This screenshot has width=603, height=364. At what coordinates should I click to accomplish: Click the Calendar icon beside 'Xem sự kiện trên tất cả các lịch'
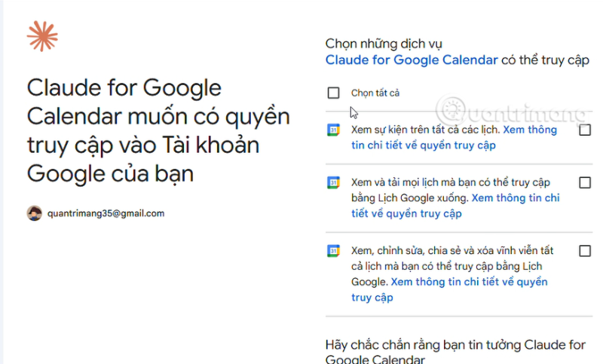pos(333,130)
